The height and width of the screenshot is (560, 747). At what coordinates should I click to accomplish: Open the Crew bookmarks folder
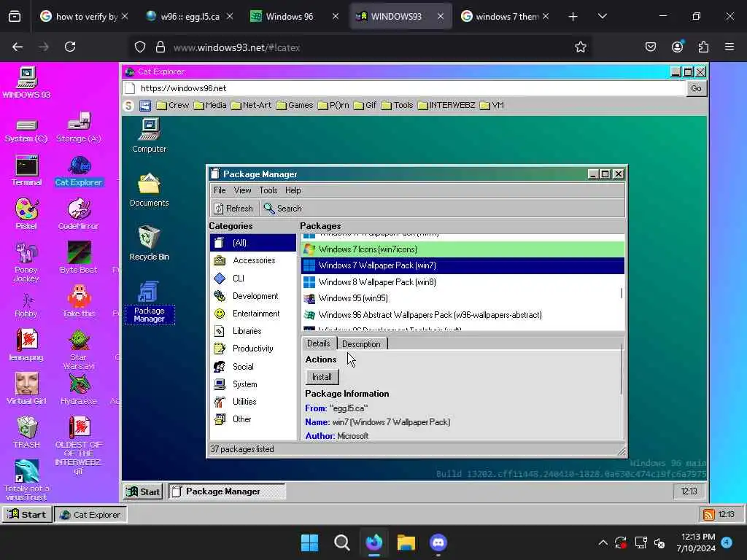point(173,105)
